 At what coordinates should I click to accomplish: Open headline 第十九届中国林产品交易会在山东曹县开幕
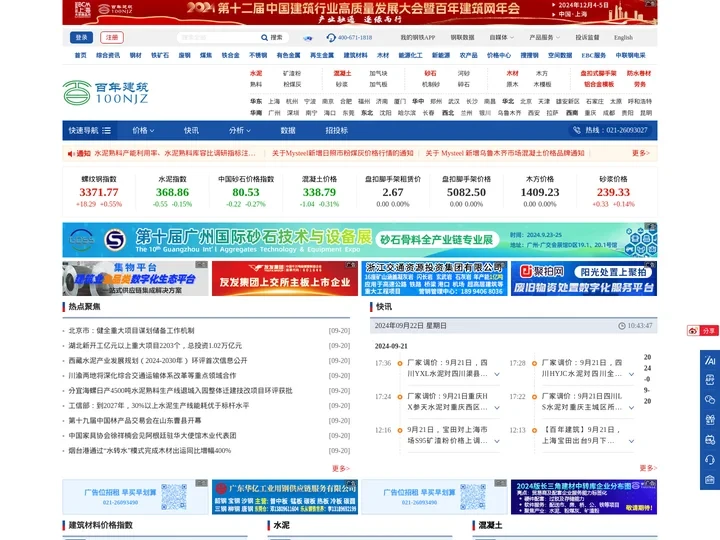135,421
